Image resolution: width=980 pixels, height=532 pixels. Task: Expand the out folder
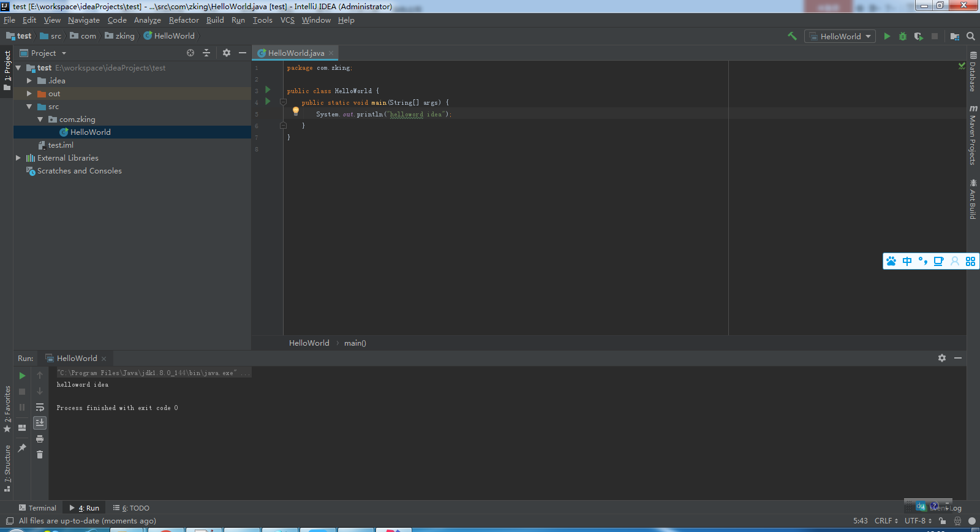tap(29, 93)
